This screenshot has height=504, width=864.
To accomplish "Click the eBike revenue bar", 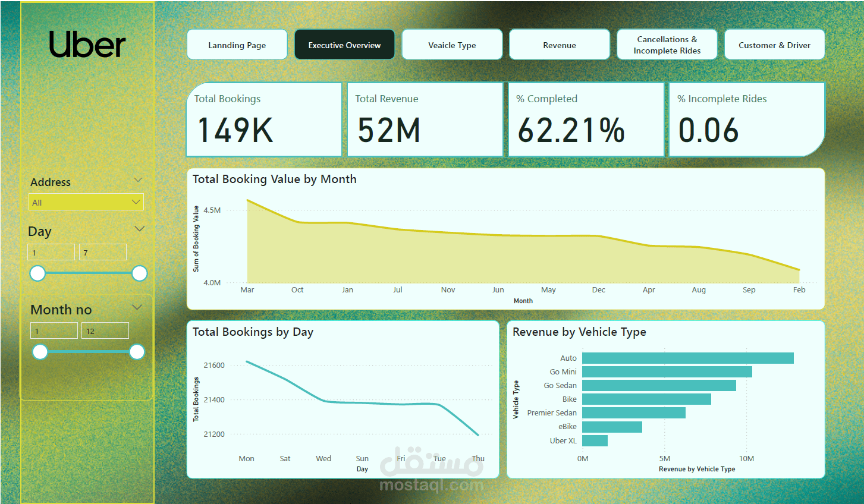I will coord(612,427).
